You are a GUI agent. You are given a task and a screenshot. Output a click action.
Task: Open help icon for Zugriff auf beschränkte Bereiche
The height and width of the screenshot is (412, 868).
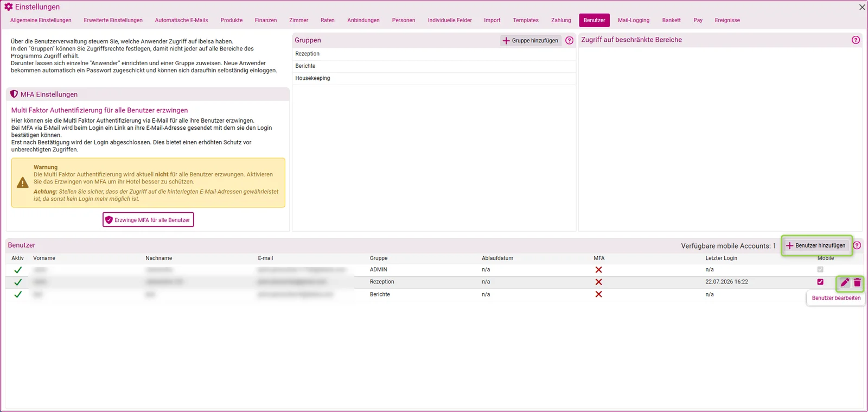tap(856, 40)
